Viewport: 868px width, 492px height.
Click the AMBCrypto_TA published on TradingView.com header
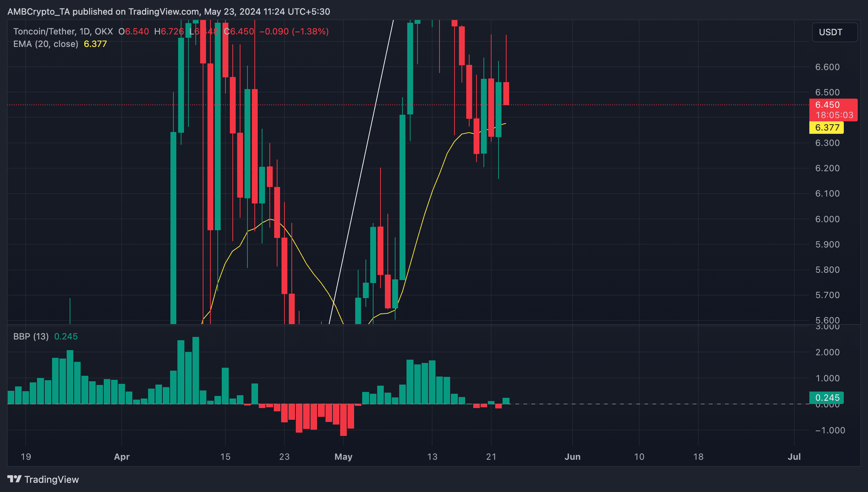click(169, 12)
